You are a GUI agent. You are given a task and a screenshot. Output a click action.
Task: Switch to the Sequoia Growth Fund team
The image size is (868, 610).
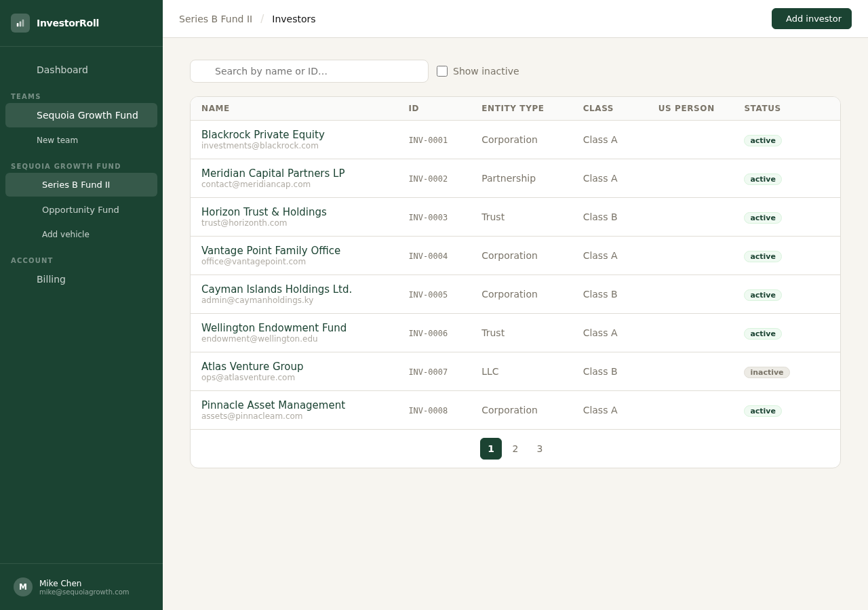point(87,115)
